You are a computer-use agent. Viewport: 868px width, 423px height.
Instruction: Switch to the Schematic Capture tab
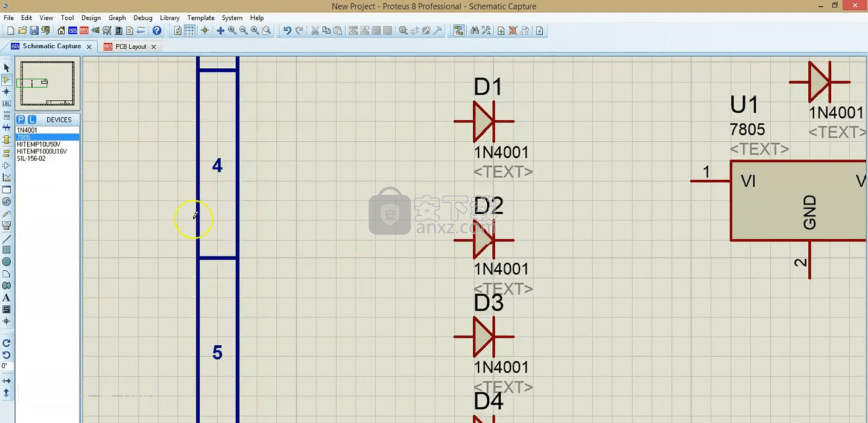(51, 46)
